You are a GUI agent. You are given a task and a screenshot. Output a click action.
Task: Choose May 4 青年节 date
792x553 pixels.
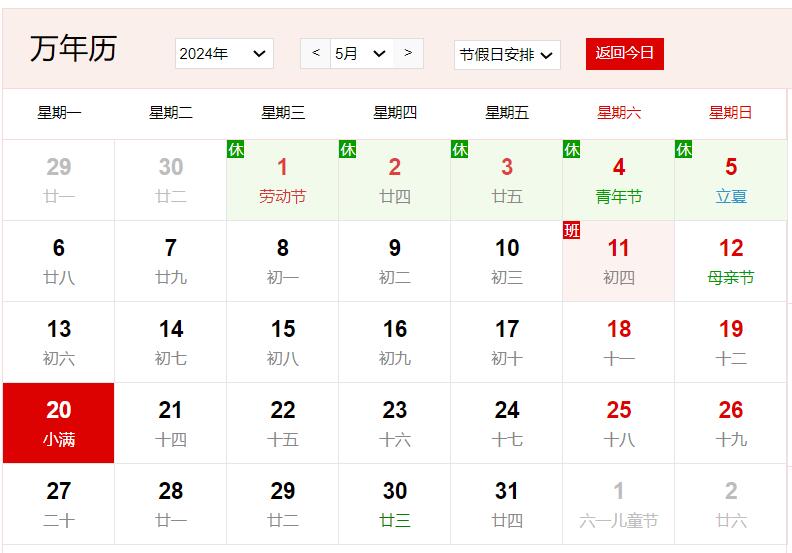point(619,180)
